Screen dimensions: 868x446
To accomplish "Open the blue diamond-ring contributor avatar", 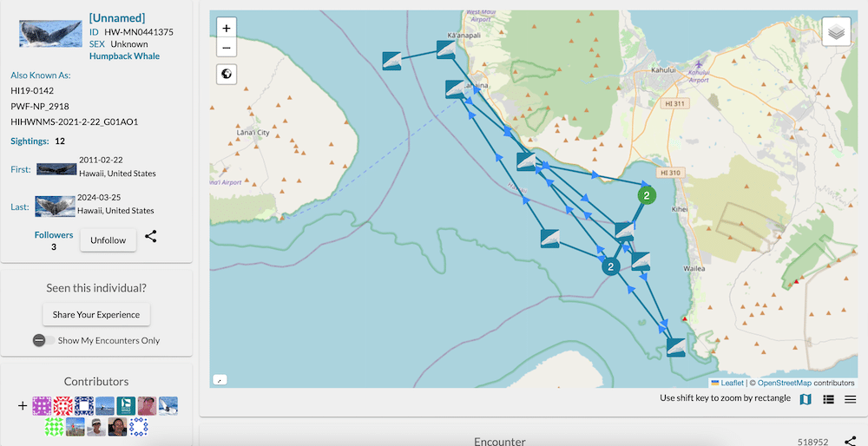I will click(138, 427).
